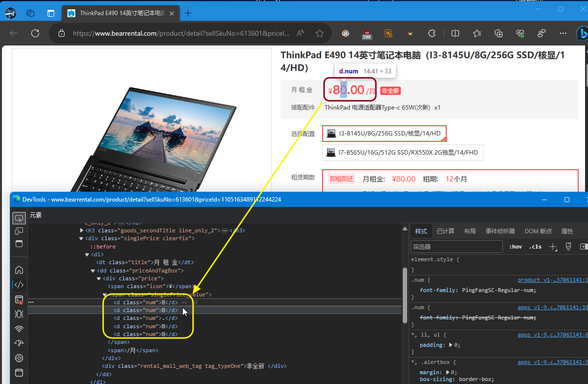Open the Sources bug icon
Image resolution: width=588 pixels, height=384 pixels.
19,314
